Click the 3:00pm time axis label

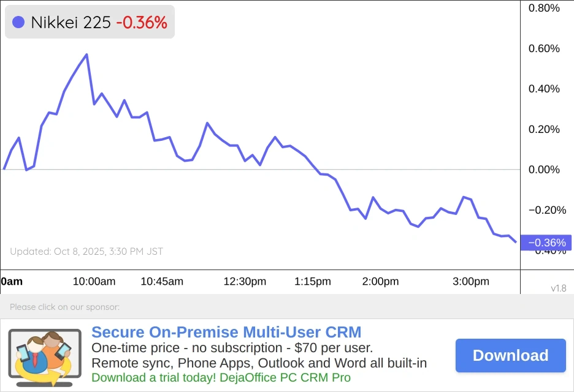pyautogui.click(x=471, y=282)
